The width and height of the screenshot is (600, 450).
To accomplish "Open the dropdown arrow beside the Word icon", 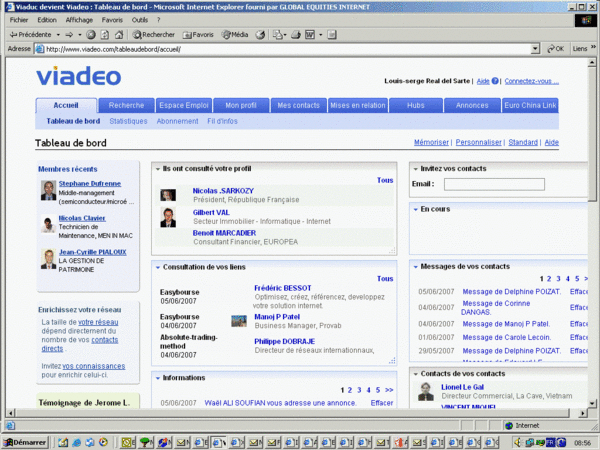I will pyautogui.click(x=321, y=35).
